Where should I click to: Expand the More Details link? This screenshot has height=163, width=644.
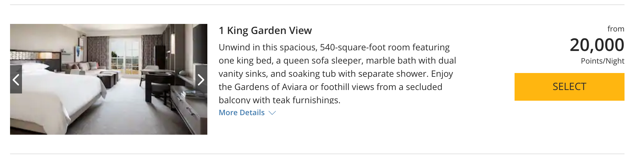click(242, 113)
